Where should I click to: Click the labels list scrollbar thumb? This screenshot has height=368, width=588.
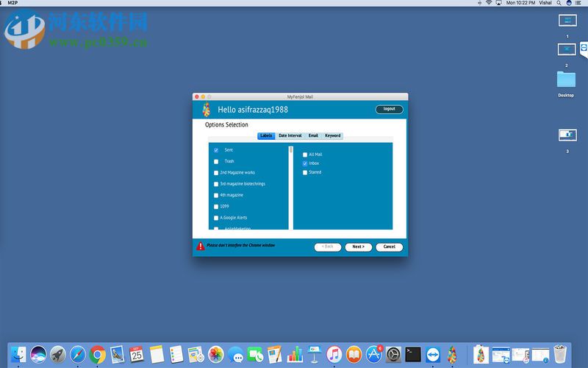291,149
